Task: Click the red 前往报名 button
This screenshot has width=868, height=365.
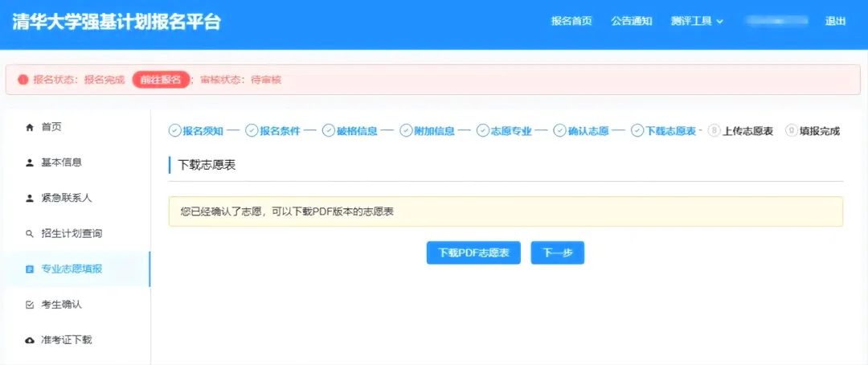Action: click(161, 80)
